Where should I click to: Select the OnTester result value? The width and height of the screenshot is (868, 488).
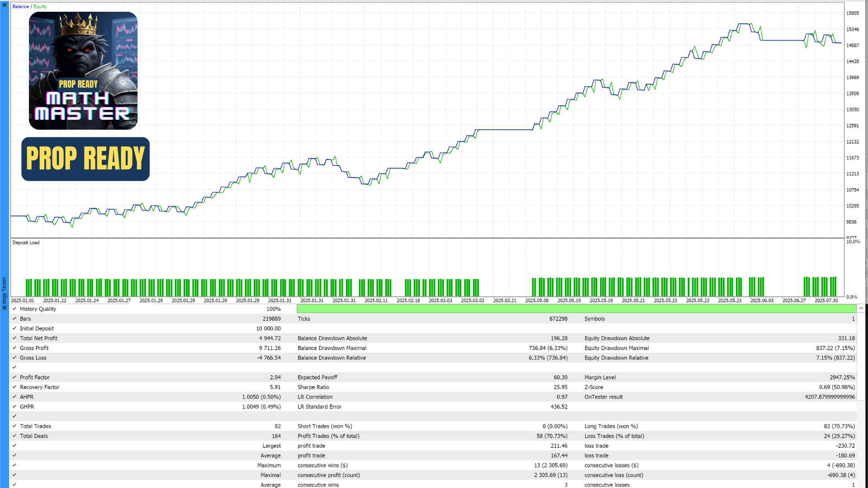click(829, 397)
